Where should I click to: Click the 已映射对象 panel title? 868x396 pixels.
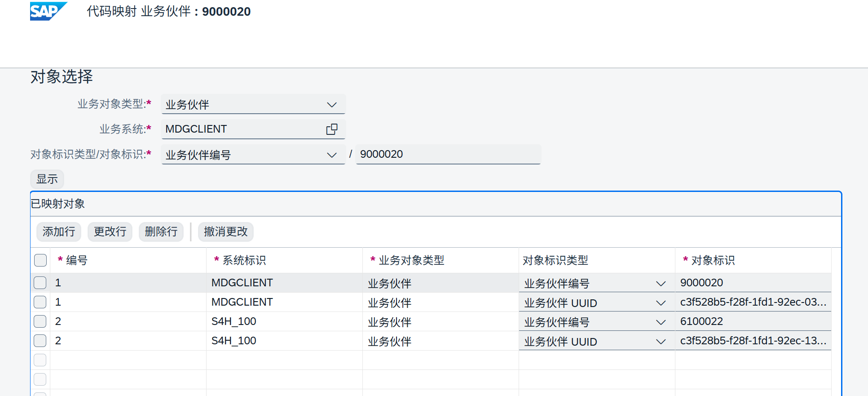coord(58,204)
